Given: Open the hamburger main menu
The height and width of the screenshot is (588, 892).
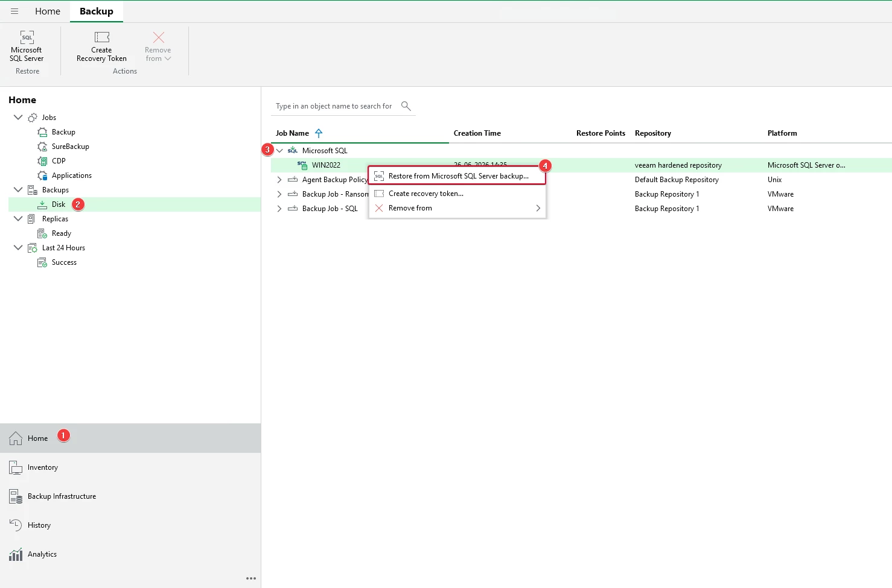Looking at the screenshot, I should [x=14, y=11].
